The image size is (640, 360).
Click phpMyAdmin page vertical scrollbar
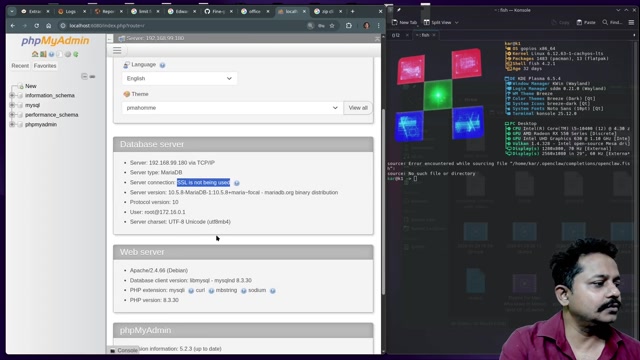coord(383,202)
